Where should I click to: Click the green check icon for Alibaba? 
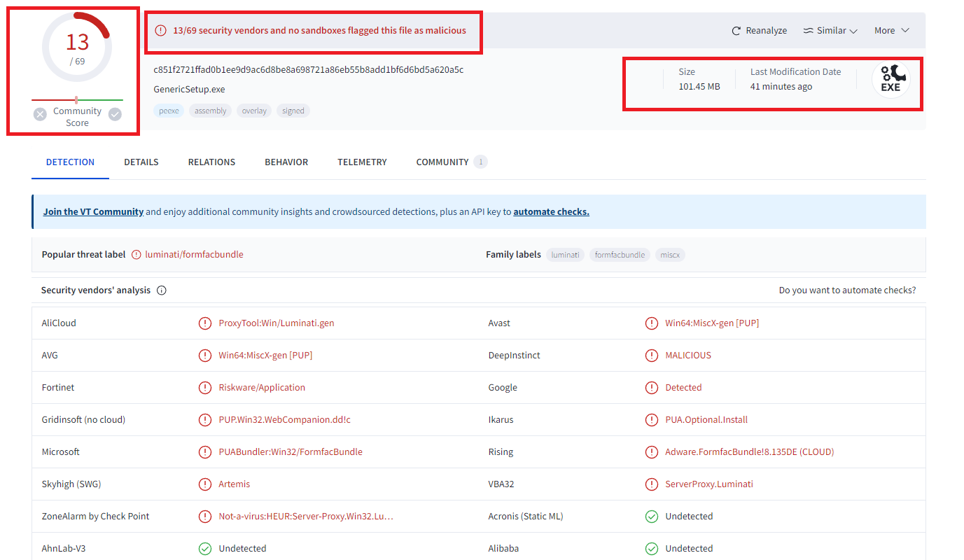tap(652, 549)
